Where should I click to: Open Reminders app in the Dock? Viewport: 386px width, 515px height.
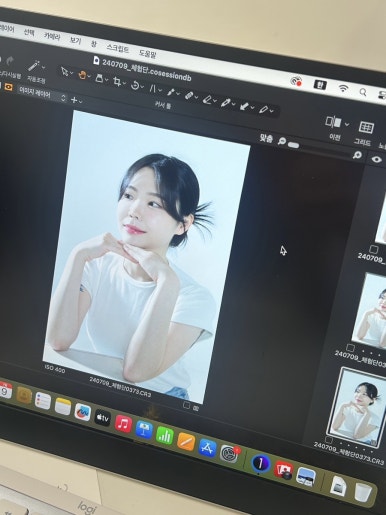click(43, 401)
